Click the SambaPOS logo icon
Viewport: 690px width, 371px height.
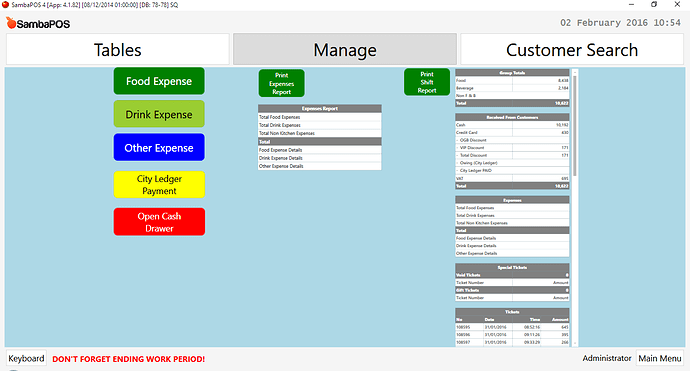[x=11, y=23]
